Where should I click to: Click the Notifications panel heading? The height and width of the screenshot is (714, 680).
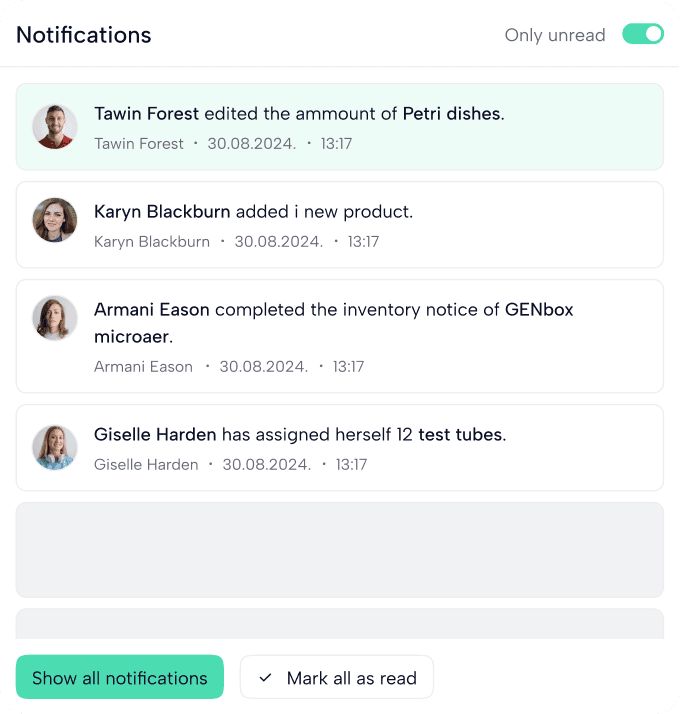point(84,35)
